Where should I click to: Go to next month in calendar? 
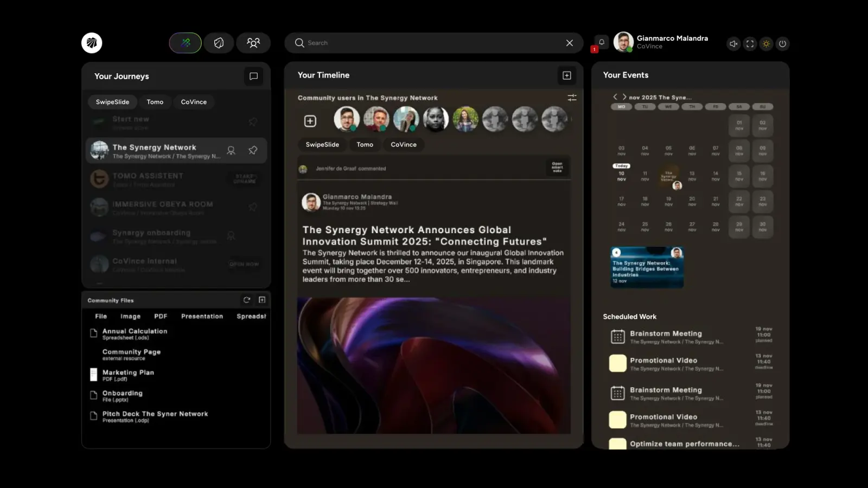tap(624, 97)
